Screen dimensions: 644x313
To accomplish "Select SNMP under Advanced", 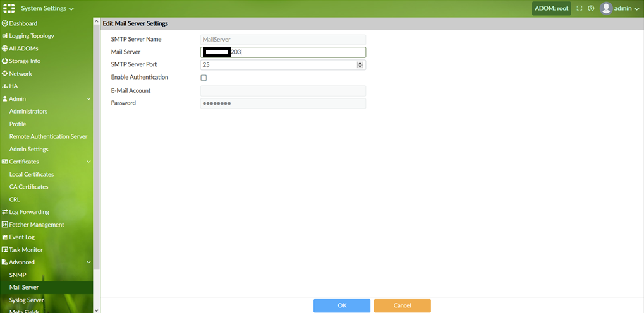I will point(18,275).
